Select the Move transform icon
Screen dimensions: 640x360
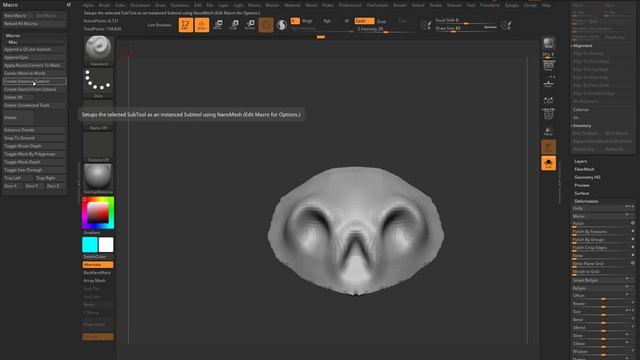(x=218, y=25)
